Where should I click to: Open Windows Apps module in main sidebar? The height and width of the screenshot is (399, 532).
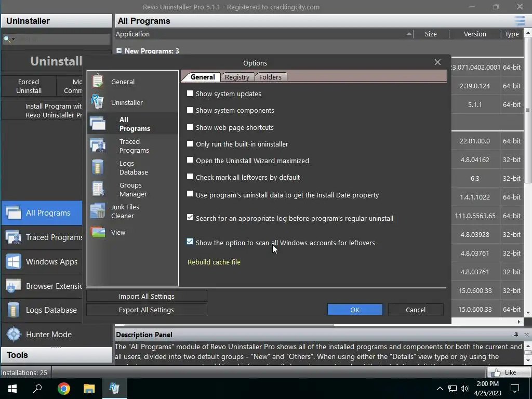[42, 262]
